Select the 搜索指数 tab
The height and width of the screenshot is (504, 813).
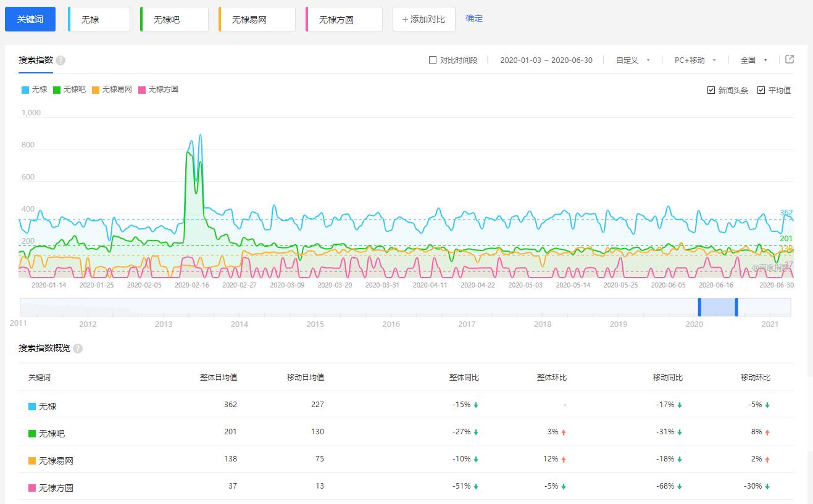pyautogui.click(x=35, y=60)
